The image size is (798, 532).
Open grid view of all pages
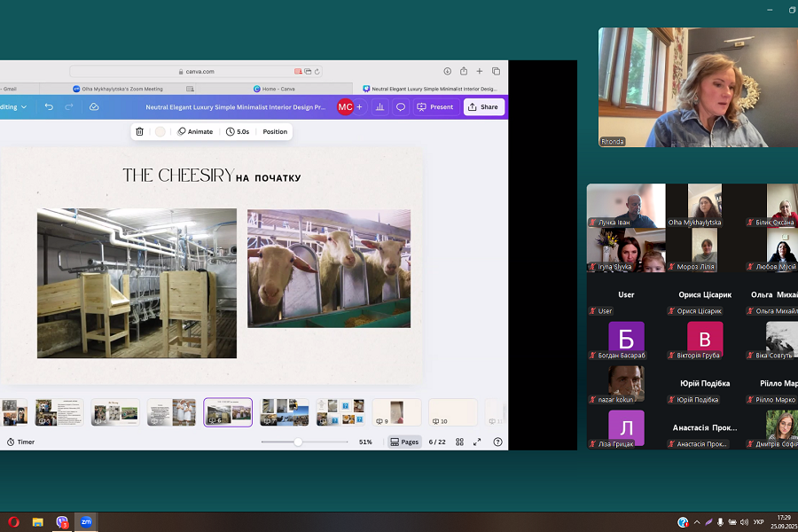pyautogui.click(x=459, y=442)
